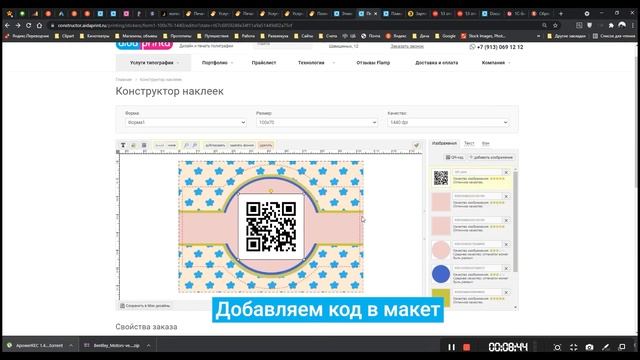The width and height of the screenshot is (640, 360).
Task: Click the green checkmark confirm icon
Action: (416, 145)
